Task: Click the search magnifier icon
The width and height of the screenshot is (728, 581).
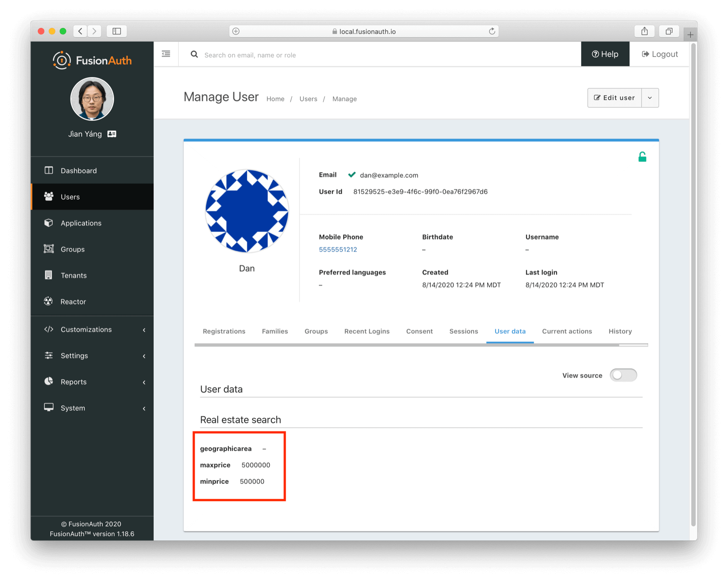Action: [194, 55]
